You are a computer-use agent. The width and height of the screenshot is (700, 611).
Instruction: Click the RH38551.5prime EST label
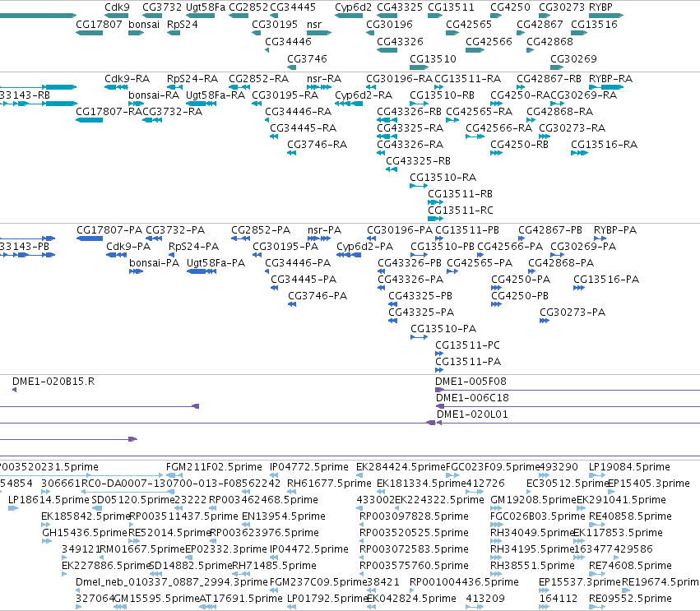532,566
